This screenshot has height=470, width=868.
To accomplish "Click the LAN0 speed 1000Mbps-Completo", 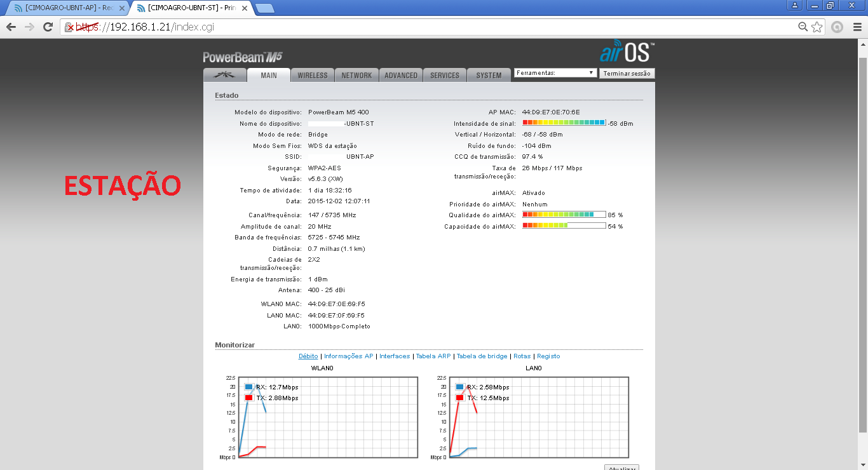I will [x=339, y=326].
